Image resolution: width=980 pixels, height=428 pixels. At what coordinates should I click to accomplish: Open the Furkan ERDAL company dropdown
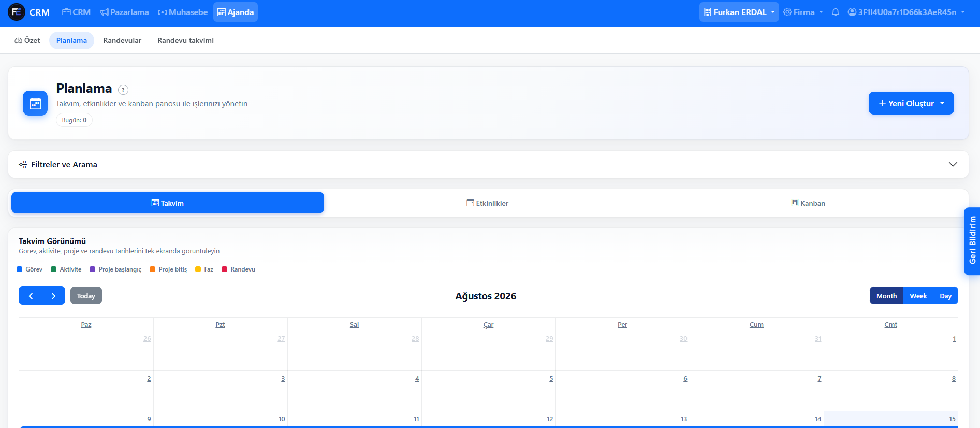739,12
